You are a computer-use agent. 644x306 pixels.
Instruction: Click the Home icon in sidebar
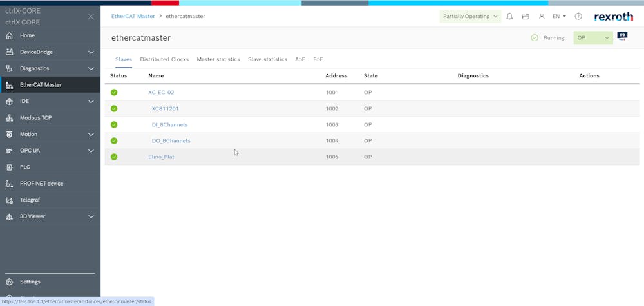point(9,35)
